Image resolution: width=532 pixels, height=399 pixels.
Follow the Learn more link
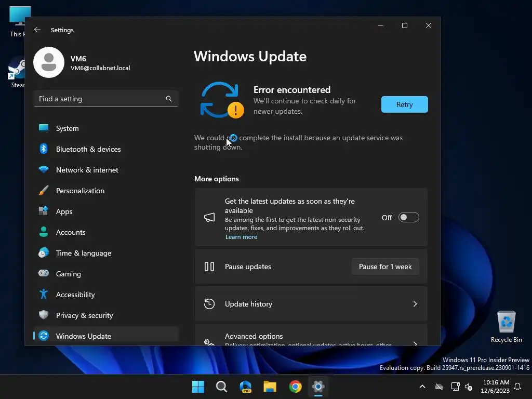241,237
